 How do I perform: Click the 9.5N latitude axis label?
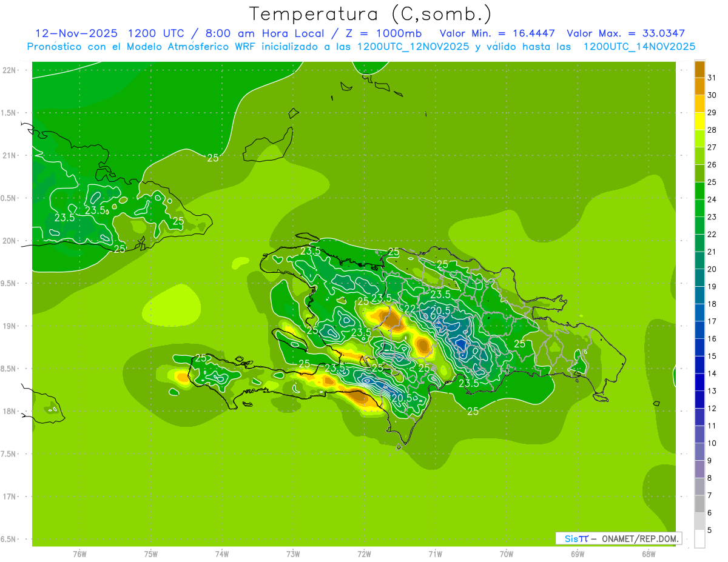[x=8, y=284]
